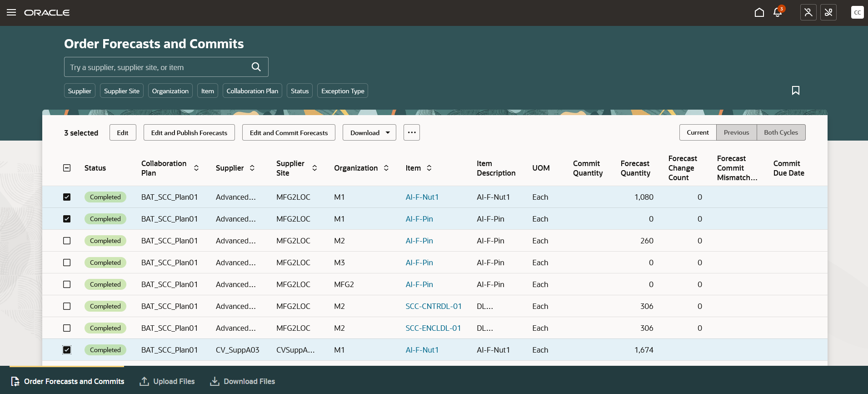868x394 pixels.
Task: Click the accessibility person icon in header
Action: click(x=808, y=12)
